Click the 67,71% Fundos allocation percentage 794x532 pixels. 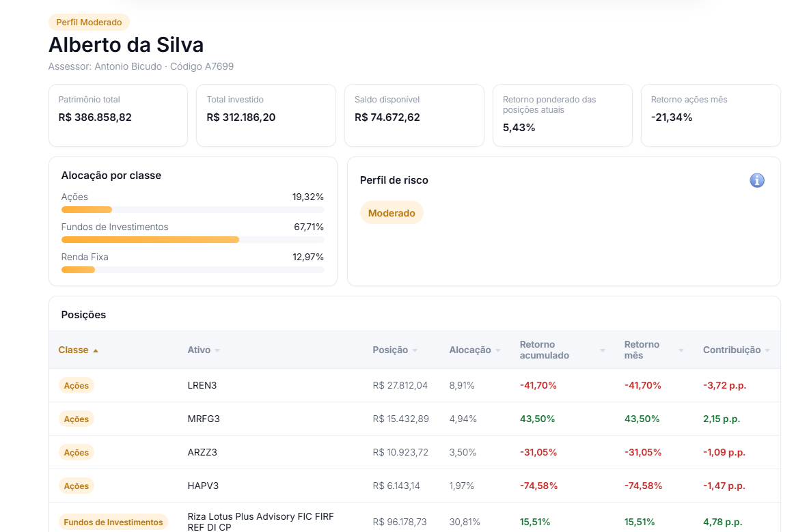(309, 227)
